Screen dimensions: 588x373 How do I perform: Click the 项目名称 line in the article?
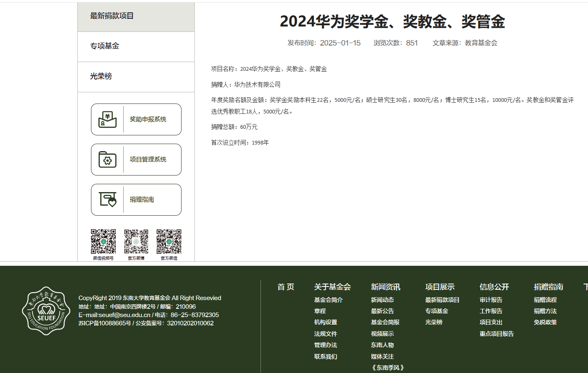[269, 69]
